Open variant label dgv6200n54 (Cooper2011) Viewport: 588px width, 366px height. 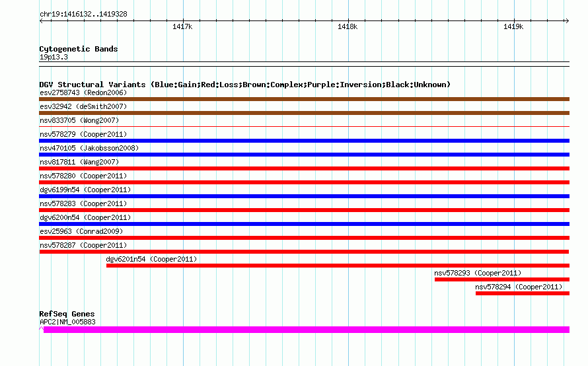(x=85, y=217)
